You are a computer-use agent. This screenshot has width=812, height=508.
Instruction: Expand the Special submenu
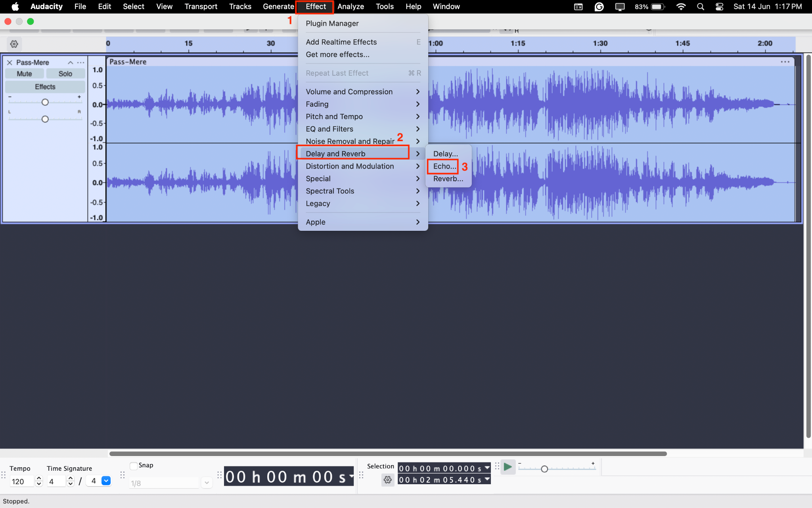click(x=363, y=179)
